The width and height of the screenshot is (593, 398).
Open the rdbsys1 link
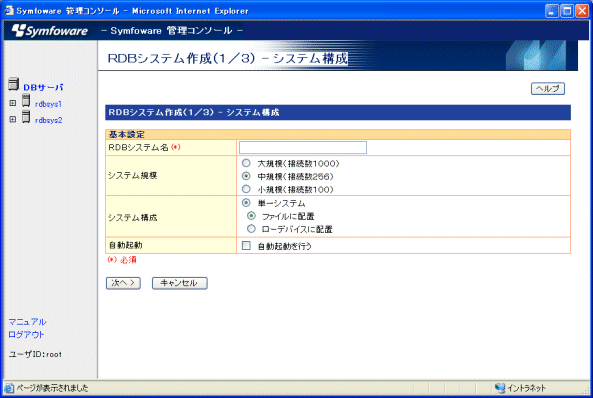[48, 104]
